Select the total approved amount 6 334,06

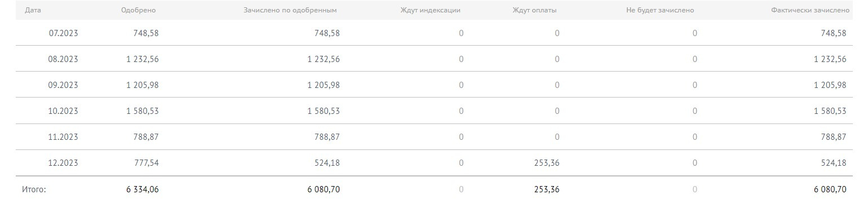(143, 189)
